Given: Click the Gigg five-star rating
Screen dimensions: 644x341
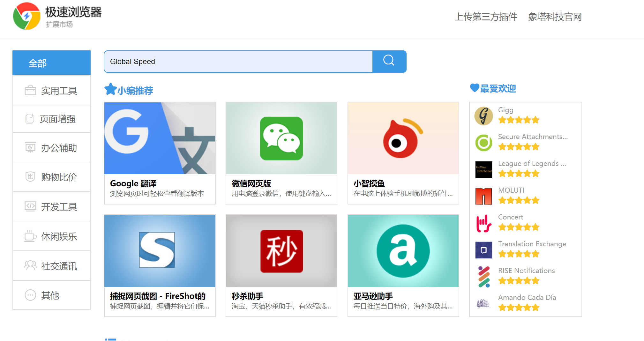Looking at the screenshot, I should click(x=519, y=120).
